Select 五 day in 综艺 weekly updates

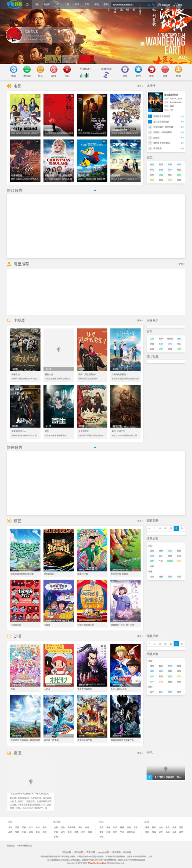coord(171,528)
